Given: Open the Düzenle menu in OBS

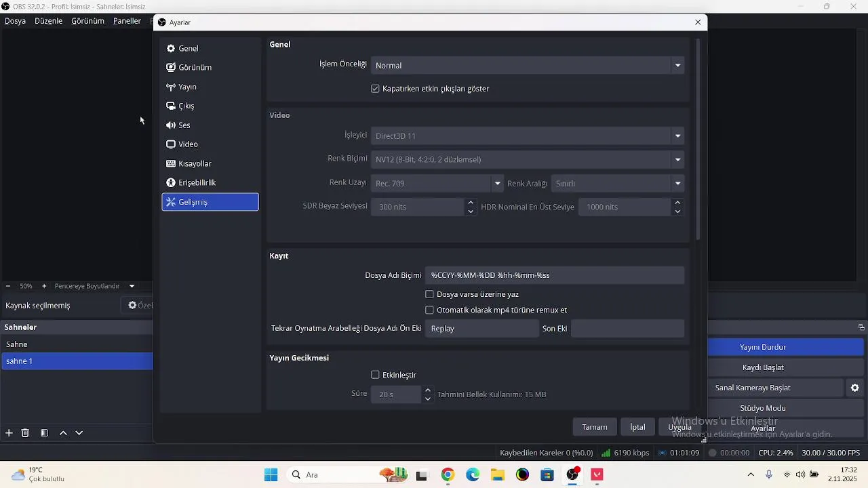Looking at the screenshot, I should tap(48, 21).
